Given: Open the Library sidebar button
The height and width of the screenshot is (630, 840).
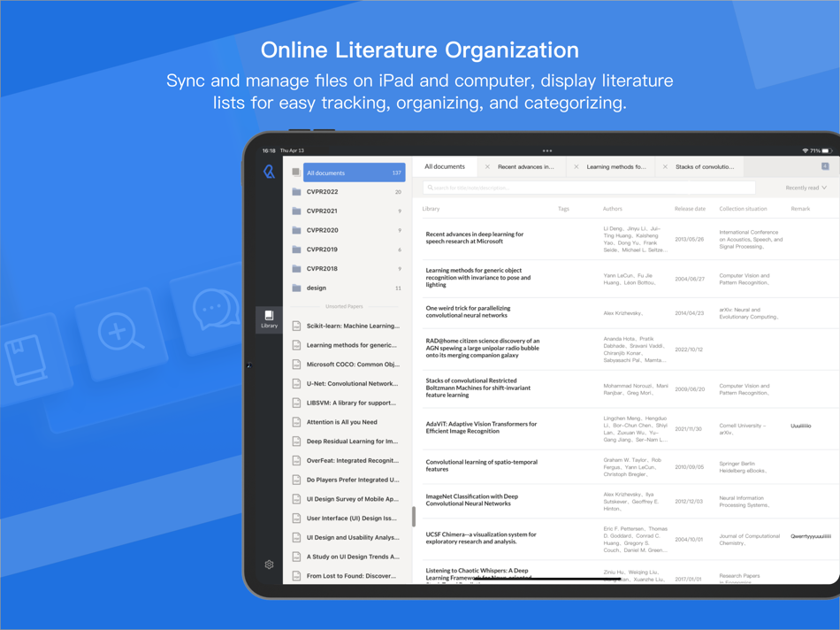Looking at the screenshot, I should click(269, 319).
